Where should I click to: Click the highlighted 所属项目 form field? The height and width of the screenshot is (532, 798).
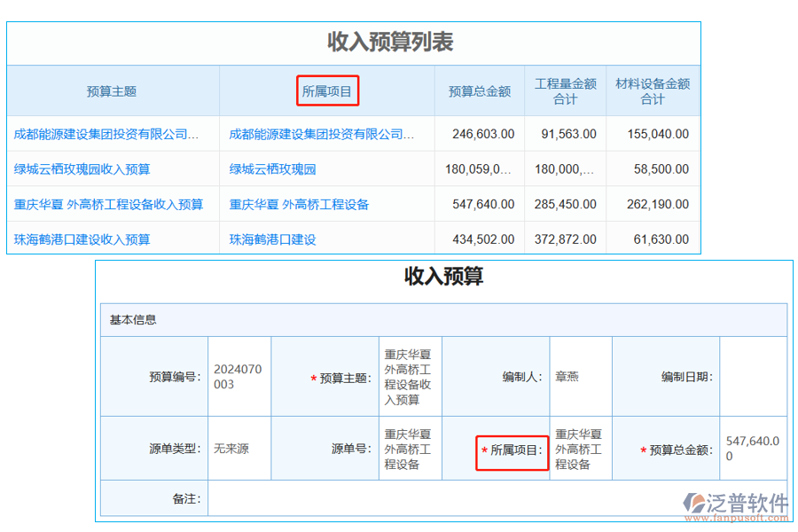pos(512,449)
